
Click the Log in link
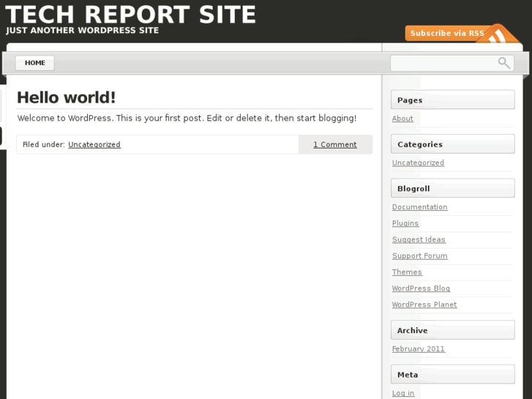(403, 393)
